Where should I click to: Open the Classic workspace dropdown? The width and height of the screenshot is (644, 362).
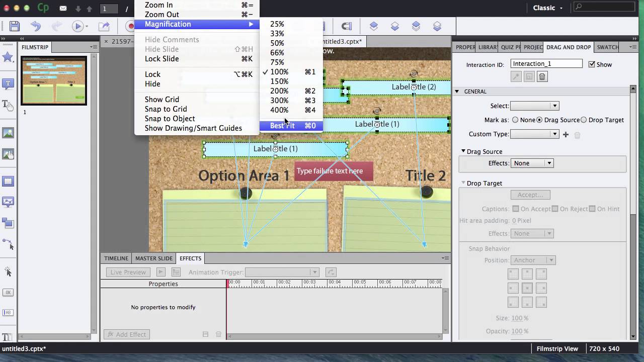(547, 8)
